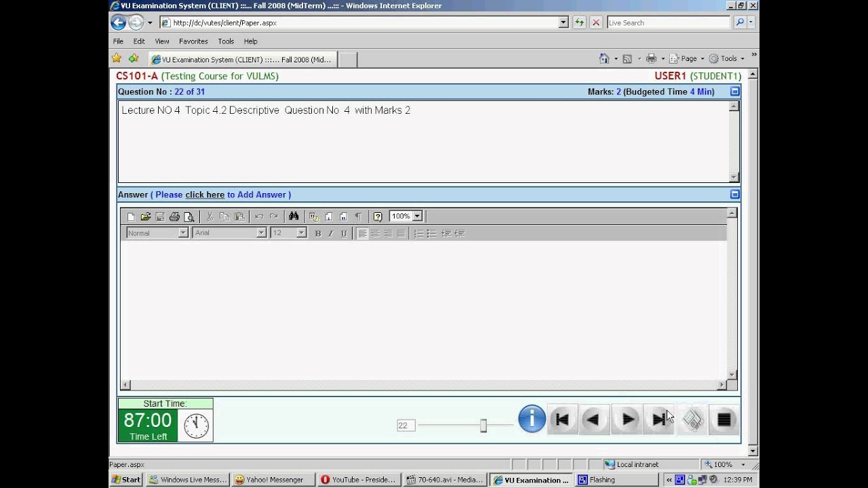The height and width of the screenshot is (488, 868).
Task: Click the grayed paper icon beside navigation
Action: click(x=692, y=420)
